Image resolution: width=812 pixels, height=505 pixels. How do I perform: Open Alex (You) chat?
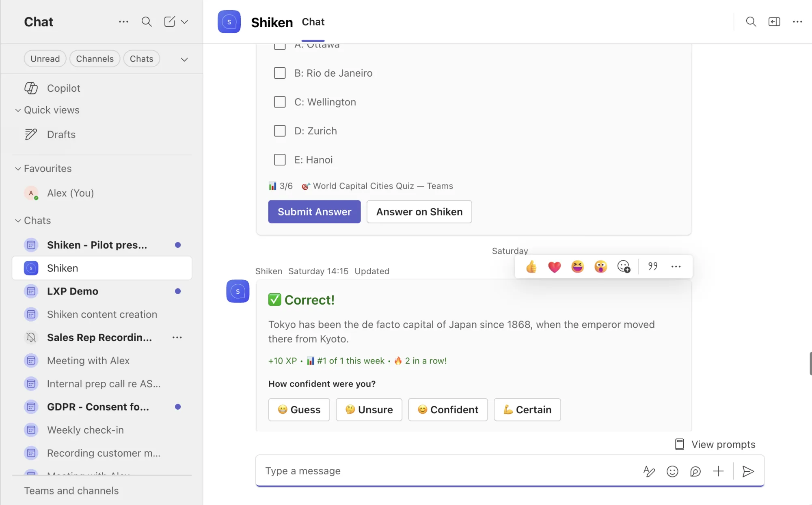[x=102, y=193]
